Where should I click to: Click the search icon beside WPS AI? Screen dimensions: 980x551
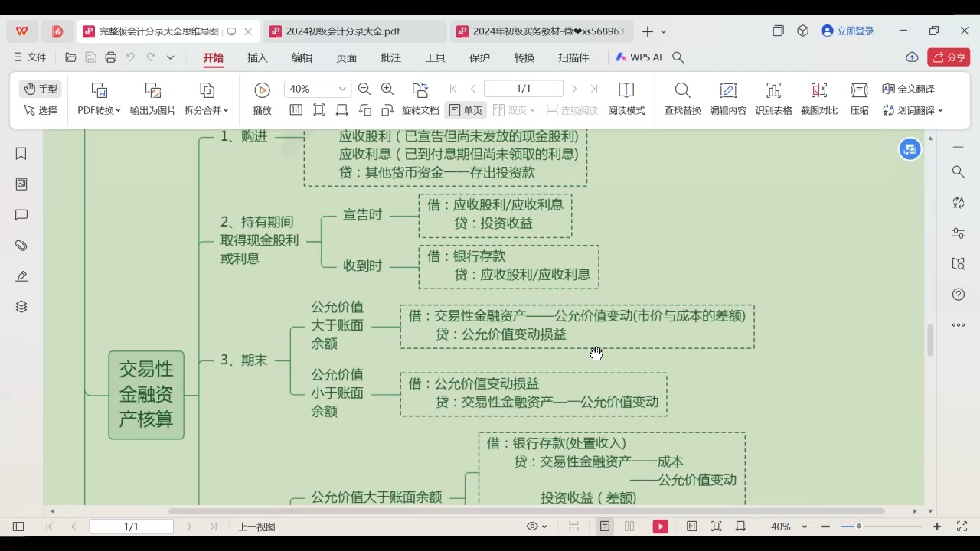coord(678,57)
